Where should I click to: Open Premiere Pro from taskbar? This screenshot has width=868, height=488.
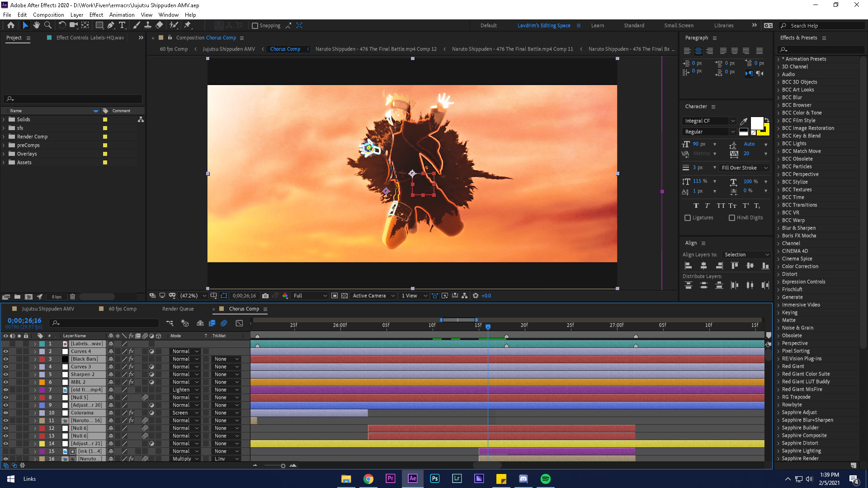click(x=390, y=479)
